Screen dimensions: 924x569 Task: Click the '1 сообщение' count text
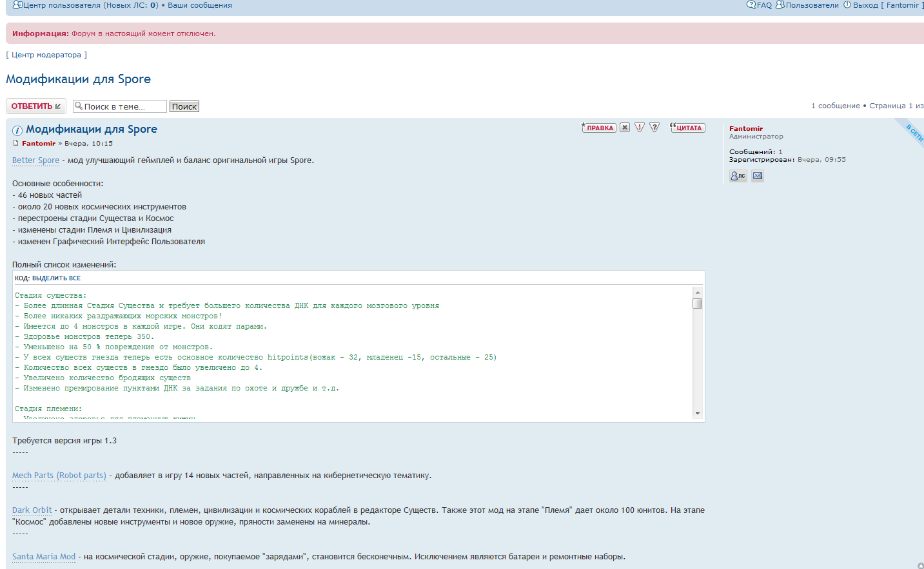pyautogui.click(x=836, y=106)
